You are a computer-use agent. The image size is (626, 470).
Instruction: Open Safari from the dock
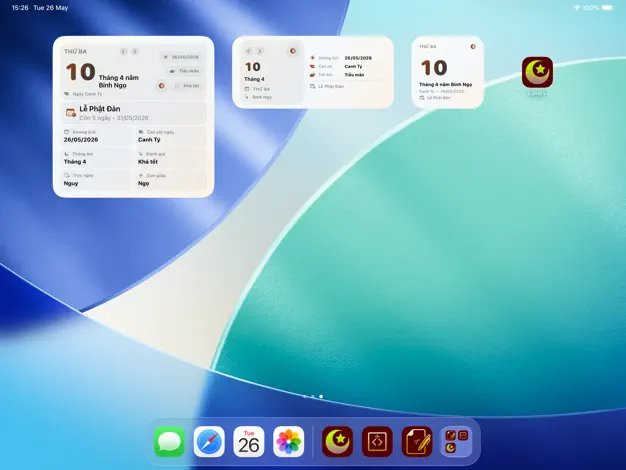pos(209,442)
